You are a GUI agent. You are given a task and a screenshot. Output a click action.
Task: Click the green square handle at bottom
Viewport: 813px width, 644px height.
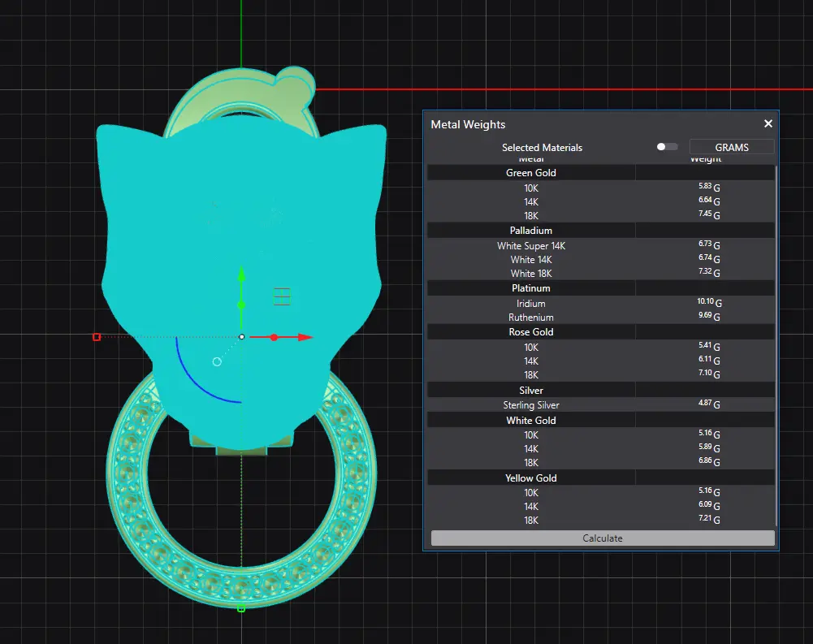241,608
